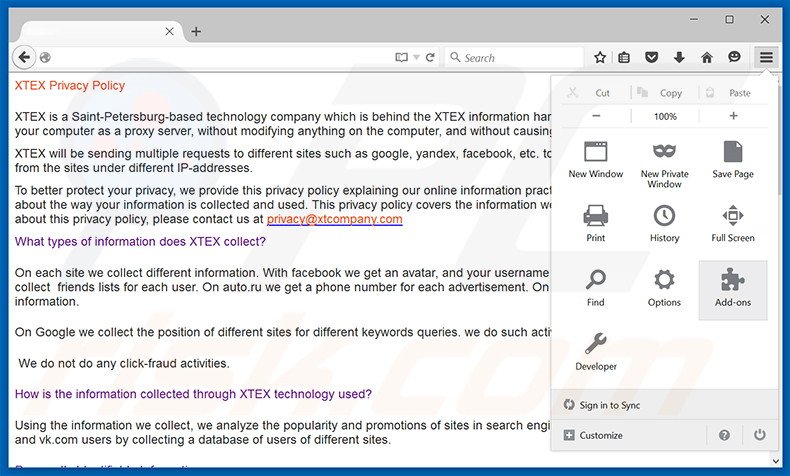Image resolution: width=790 pixels, height=476 pixels.
Task: Open the Downloads arrow icon
Action: [x=679, y=57]
